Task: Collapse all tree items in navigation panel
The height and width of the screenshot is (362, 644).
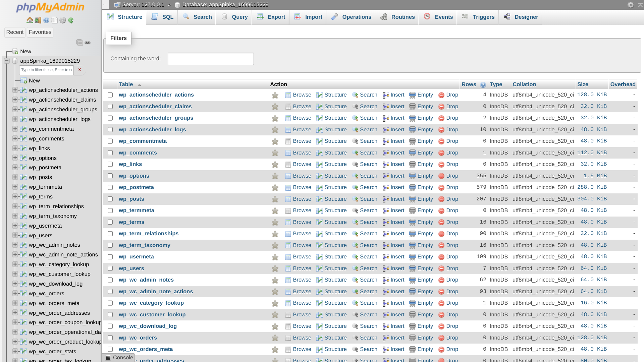Action: click(79, 43)
